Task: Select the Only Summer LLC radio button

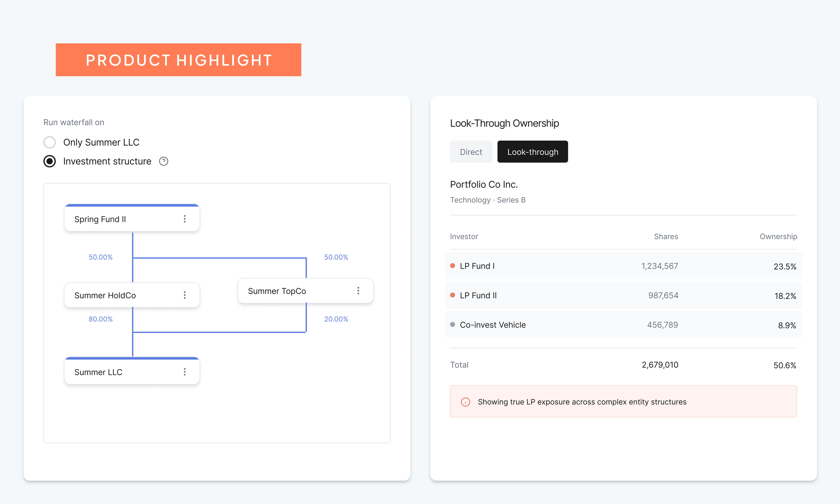Action: [50, 142]
